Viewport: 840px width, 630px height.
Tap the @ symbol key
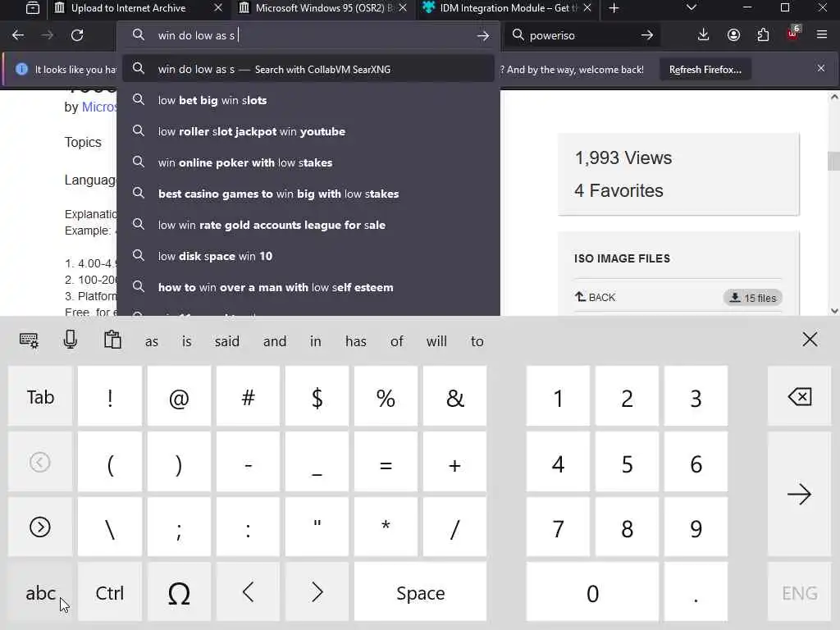(179, 397)
